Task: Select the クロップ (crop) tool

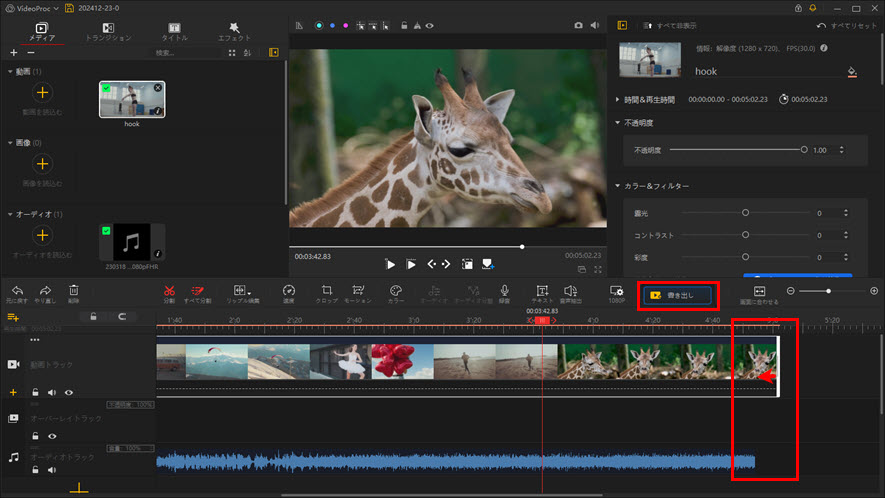Action: (327, 290)
